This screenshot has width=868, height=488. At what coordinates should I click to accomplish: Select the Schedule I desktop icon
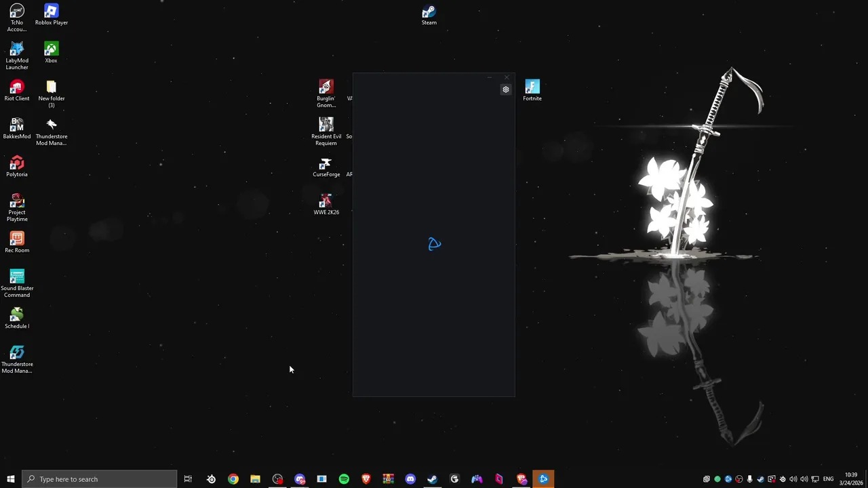click(x=17, y=319)
